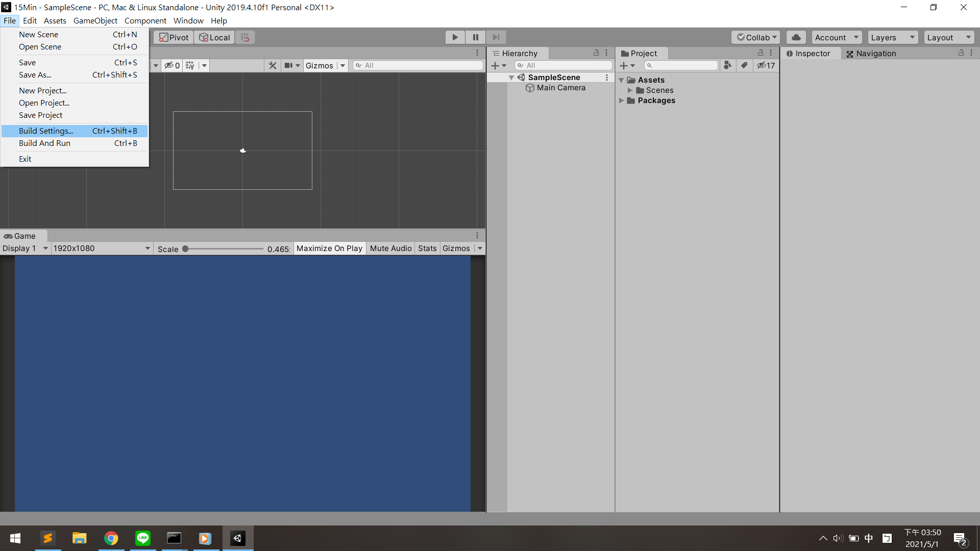Select Build Settings... from the File menu
Screen dimensions: 980x551
pyautogui.click(x=46, y=131)
